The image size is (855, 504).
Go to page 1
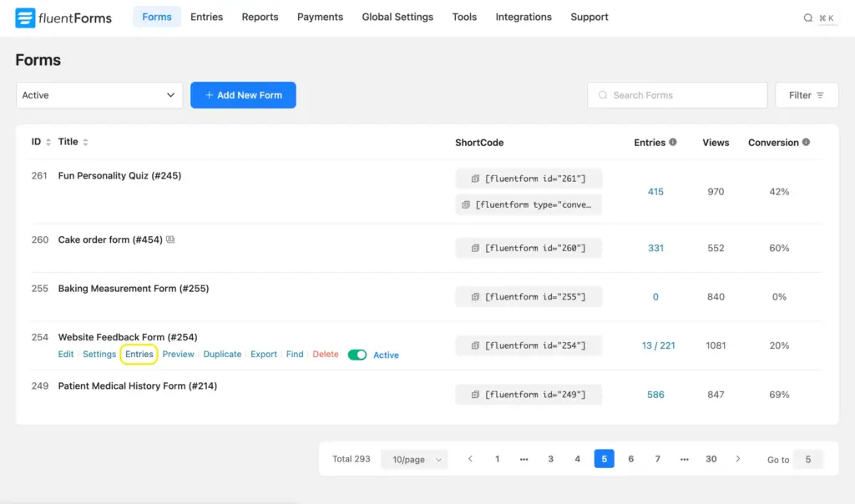[x=498, y=459]
